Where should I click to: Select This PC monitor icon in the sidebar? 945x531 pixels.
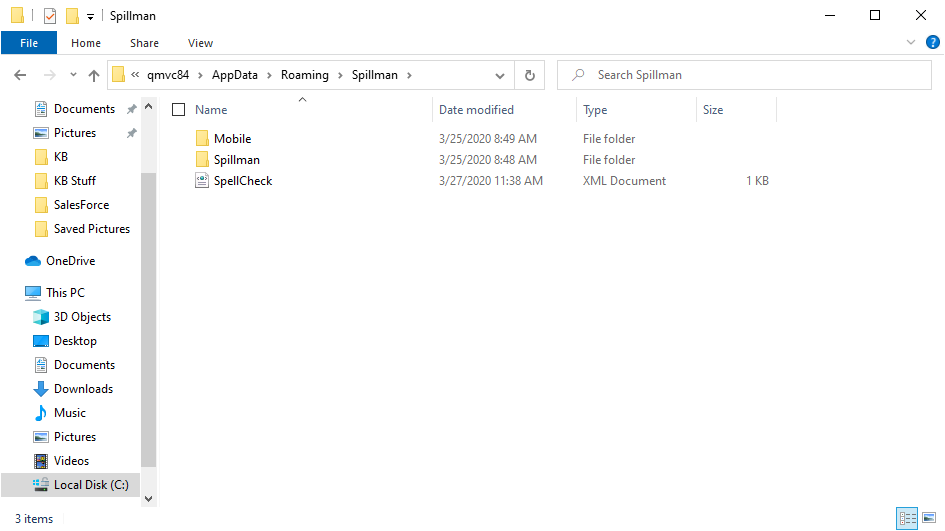33,293
